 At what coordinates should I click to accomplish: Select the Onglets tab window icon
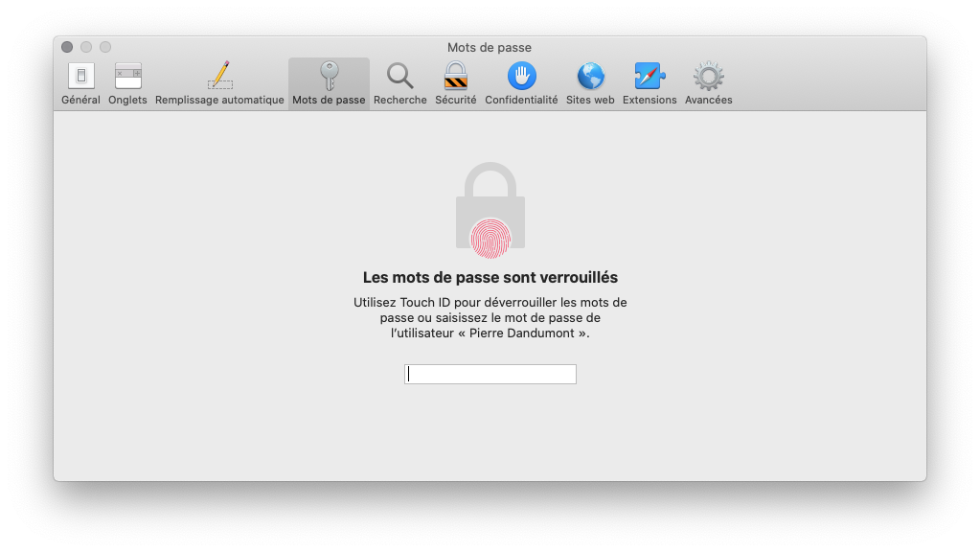[x=127, y=77]
